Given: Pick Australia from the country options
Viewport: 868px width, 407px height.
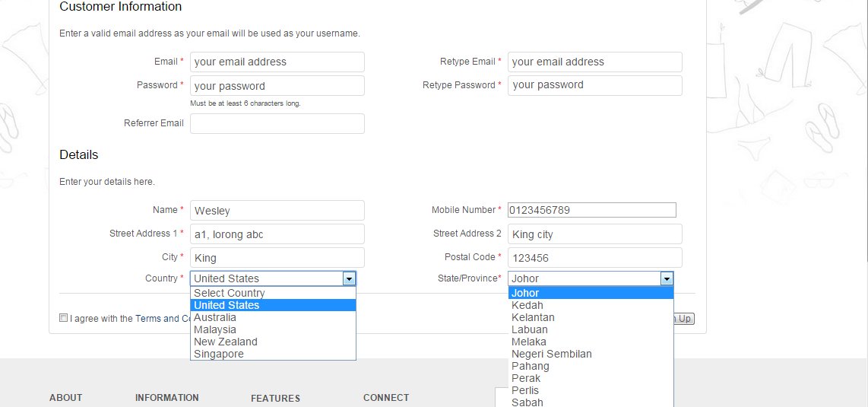Looking at the screenshot, I should click(215, 317).
